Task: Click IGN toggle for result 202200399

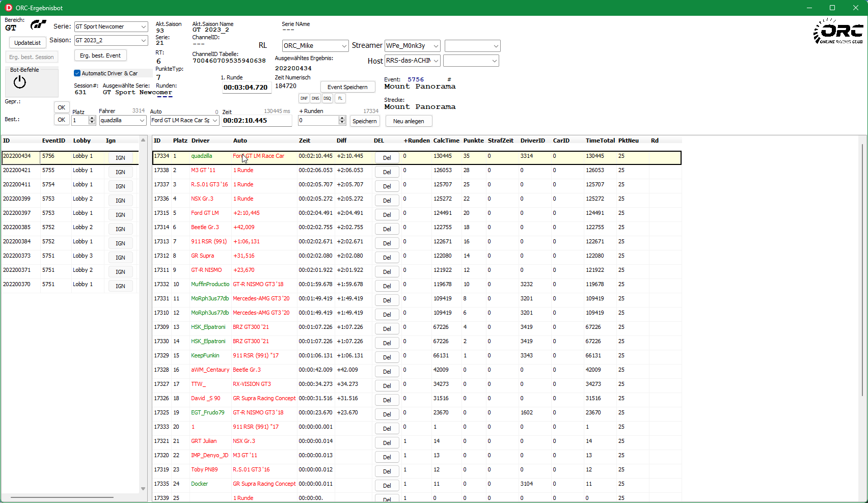Action: [x=120, y=201]
